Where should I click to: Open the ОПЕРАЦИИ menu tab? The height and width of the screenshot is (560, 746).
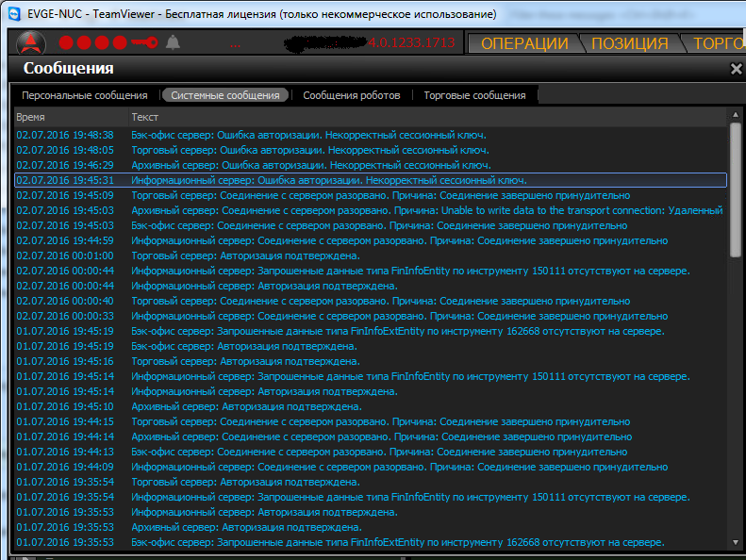(524, 43)
